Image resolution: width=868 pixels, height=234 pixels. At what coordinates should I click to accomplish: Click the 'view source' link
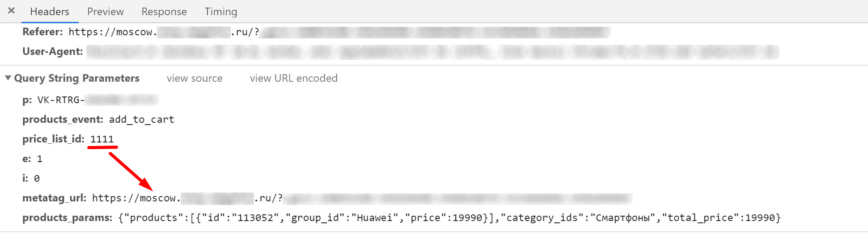click(x=195, y=78)
